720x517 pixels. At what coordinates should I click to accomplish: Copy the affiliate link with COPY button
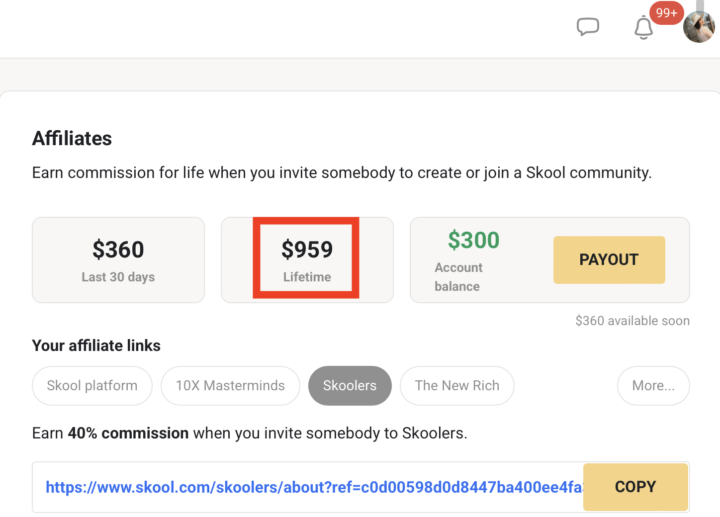[x=635, y=487]
